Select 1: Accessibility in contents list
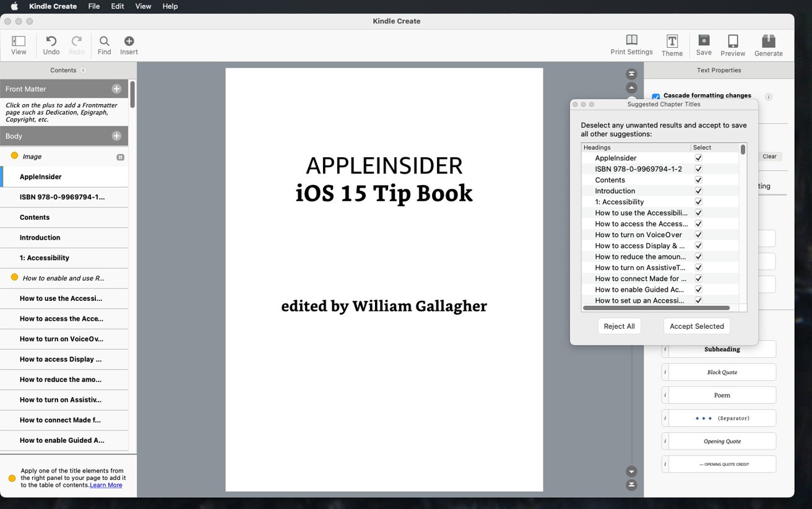 click(64, 258)
